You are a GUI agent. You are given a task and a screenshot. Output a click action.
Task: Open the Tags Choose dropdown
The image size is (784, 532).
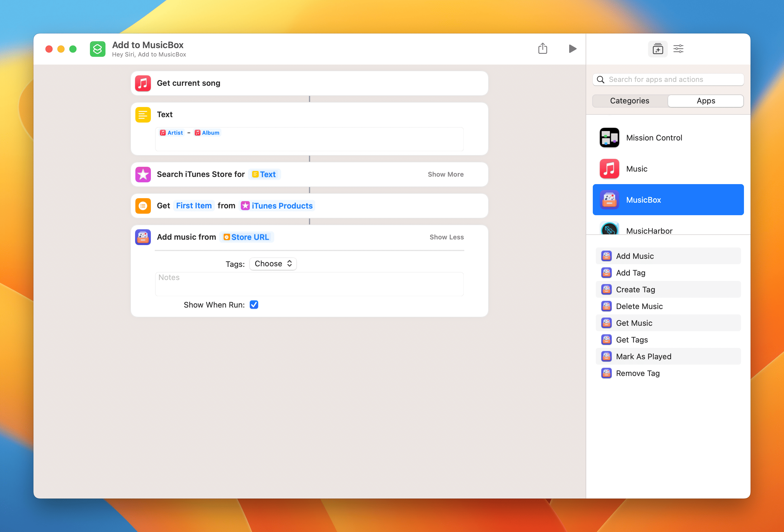click(273, 264)
